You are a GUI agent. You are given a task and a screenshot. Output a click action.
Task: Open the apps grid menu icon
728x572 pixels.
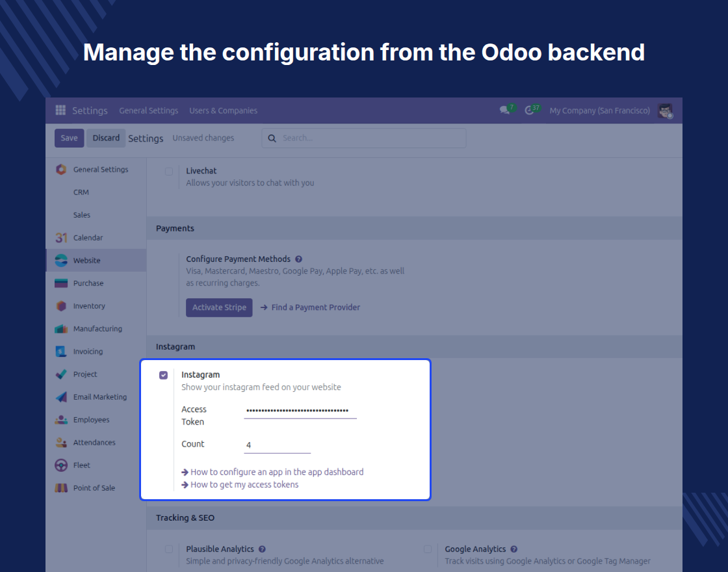(x=60, y=110)
